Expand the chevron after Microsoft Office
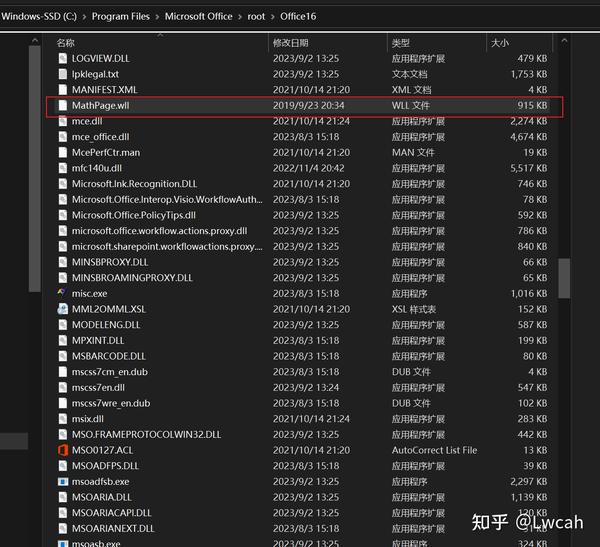Image resolution: width=600 pixels, height=547 pixels. click(240, 17)
